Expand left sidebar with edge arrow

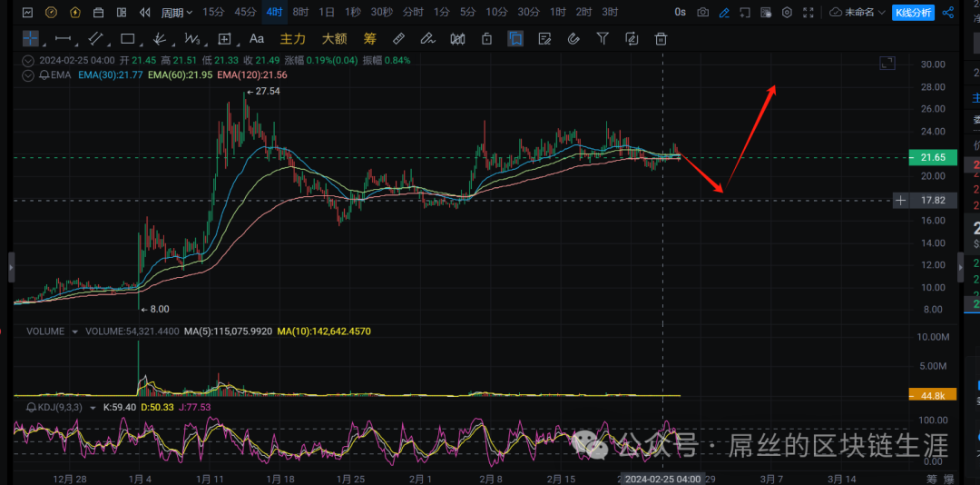[11, 267]
